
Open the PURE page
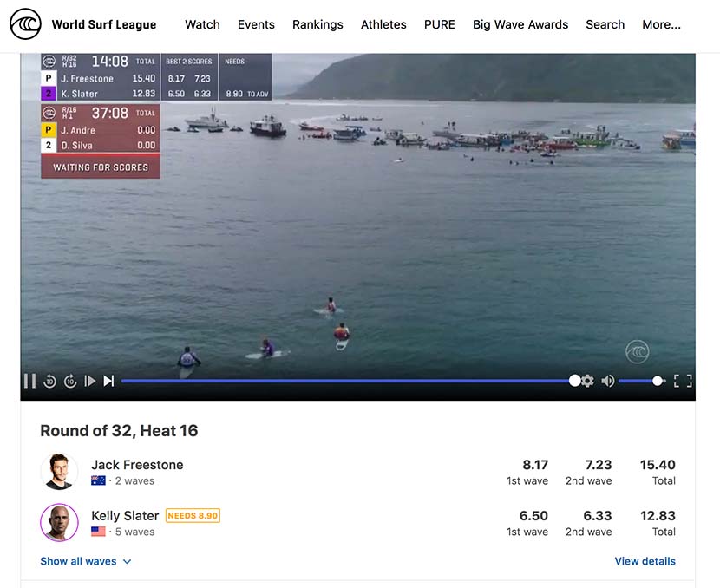click(x=440, y=24)
